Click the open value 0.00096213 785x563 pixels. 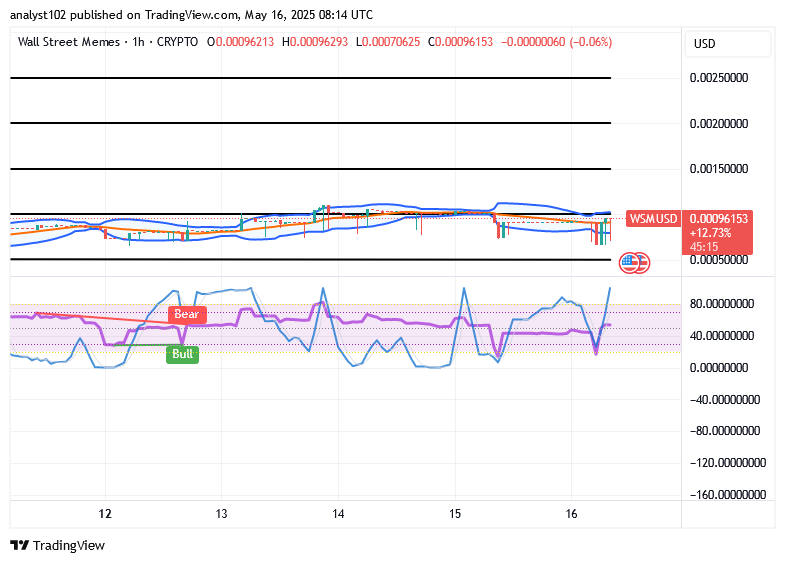(x=244, y=42)
